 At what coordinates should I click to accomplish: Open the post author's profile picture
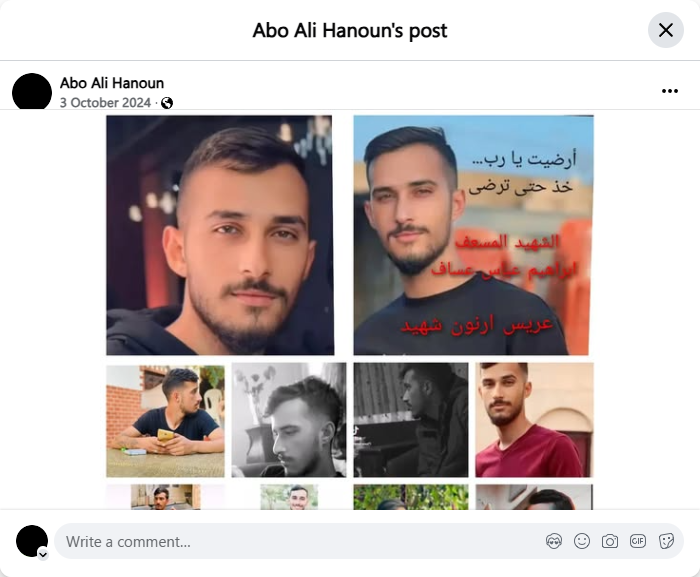[x=32, y=92]
